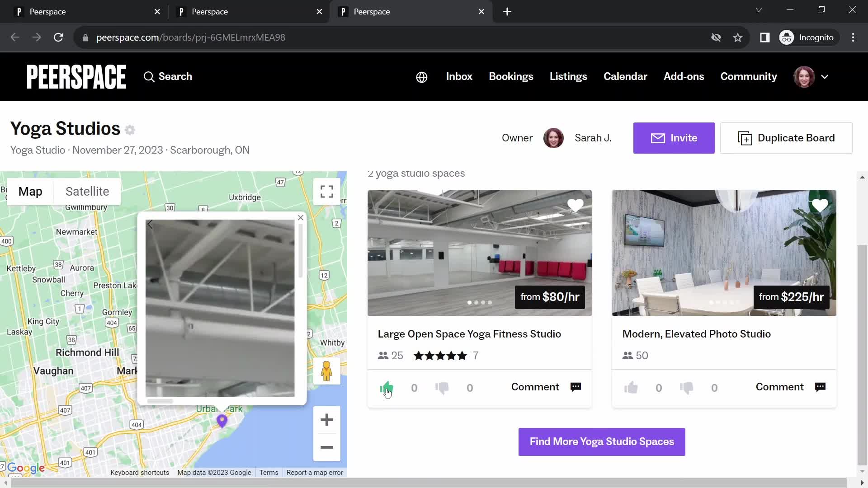Click the Duplicate Board icon
This screenshot has width=868, height=488.
(745, 138)
